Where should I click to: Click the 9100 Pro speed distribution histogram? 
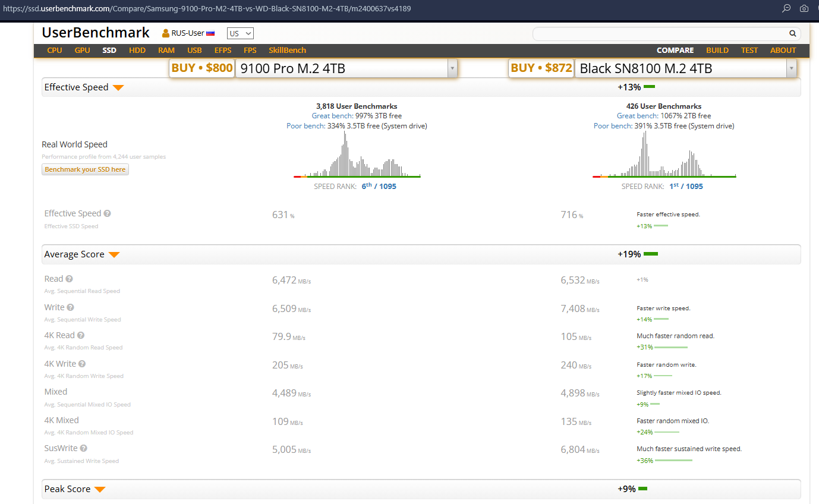click(x=357, y=153)
